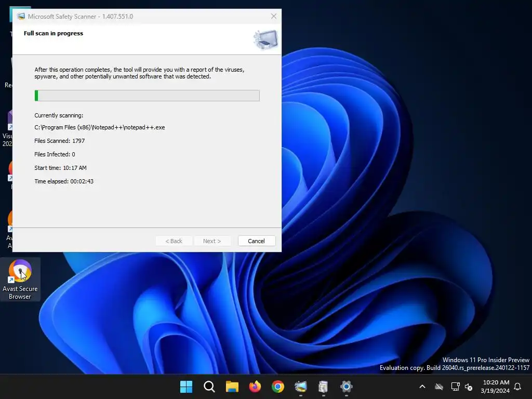Image resolution: width=532 pixels, height=399 pixels.
Task: Open the Settings gear in the taskbar
Action: (346, 387)
